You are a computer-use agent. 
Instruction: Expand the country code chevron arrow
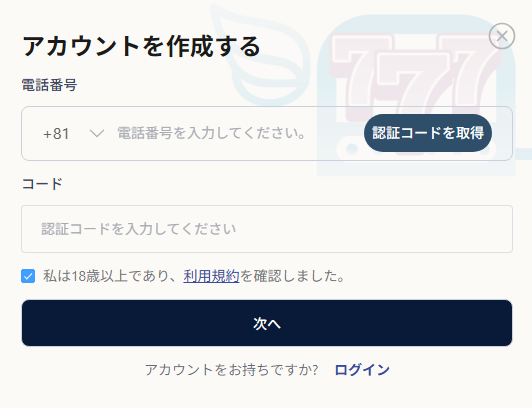pos(97,133)
